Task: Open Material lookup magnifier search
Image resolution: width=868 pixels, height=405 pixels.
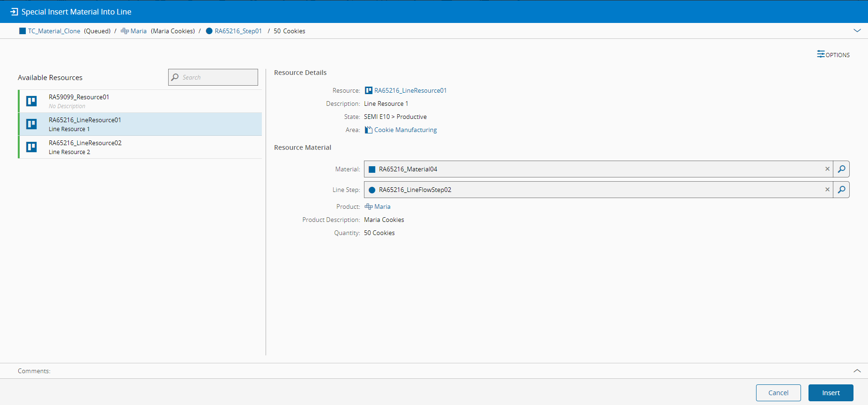Action: point(841,169)
